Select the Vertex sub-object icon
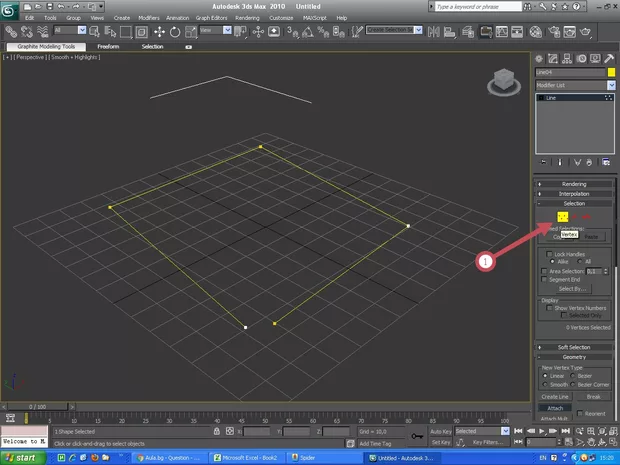 click(563, 217)
